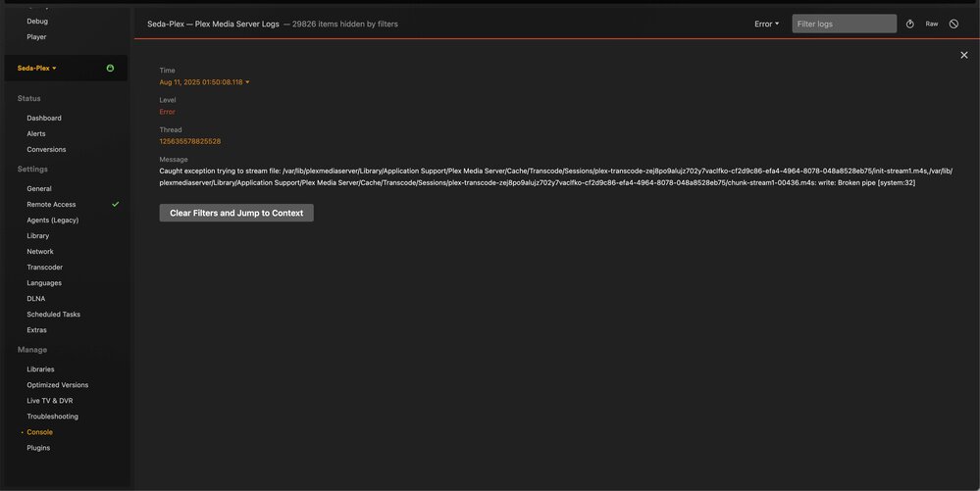Open the Error level filter dropdown
980x491 pixels.
point(767,24)
